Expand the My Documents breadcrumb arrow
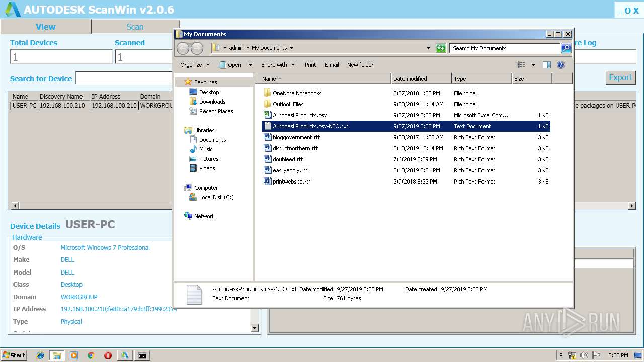The width and height of the screenshot is (644, 362). click(291, 48)
